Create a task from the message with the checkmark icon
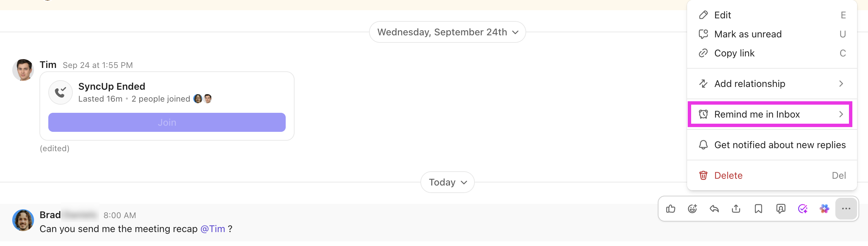This screenshot has height=246, width=868. tap(802, 209)
